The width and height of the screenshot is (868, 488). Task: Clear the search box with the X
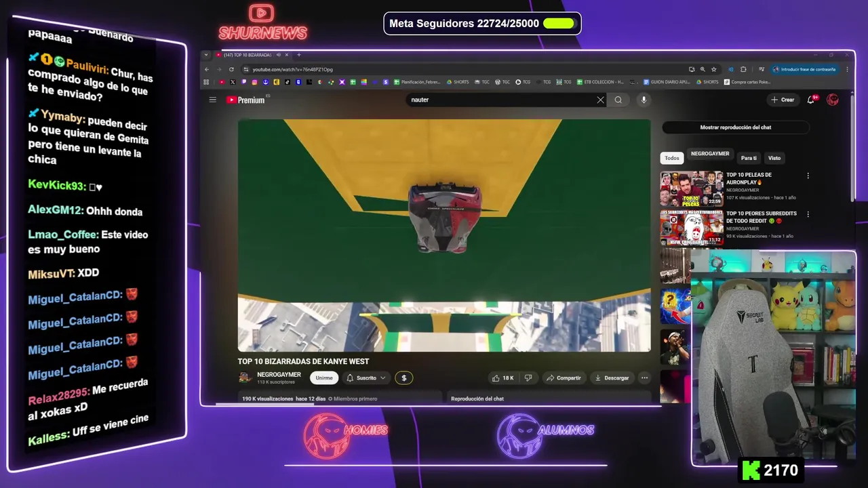pos(600,100)
